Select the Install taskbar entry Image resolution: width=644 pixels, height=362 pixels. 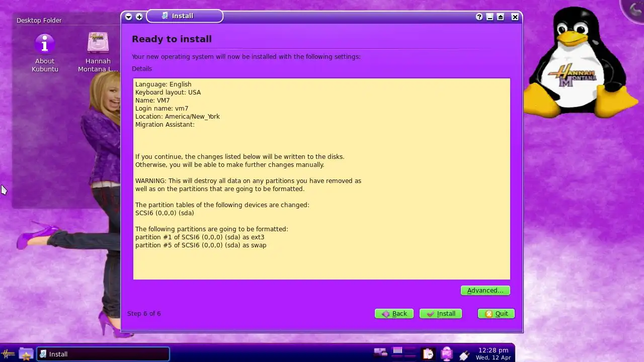103,354
